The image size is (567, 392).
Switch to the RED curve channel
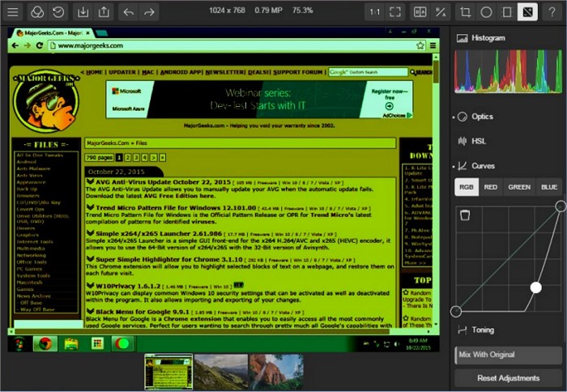(490, 187)
